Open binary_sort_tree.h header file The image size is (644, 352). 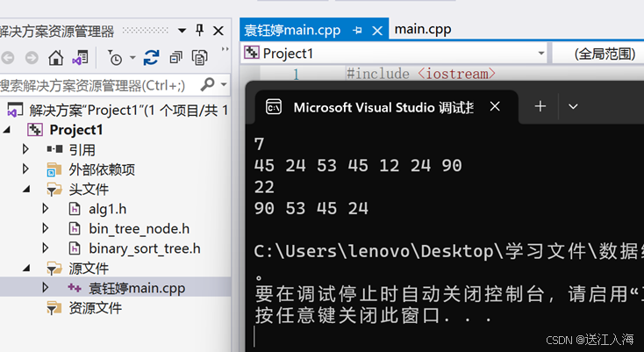(x=145, y=248)
